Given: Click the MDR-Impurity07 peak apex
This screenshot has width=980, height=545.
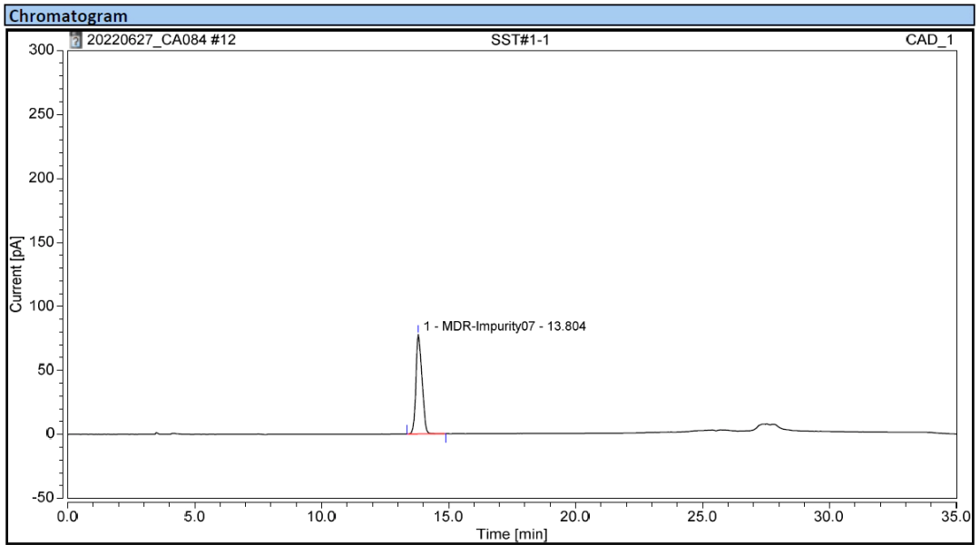Looking at the screenshot, I should (x=418, y=336).
